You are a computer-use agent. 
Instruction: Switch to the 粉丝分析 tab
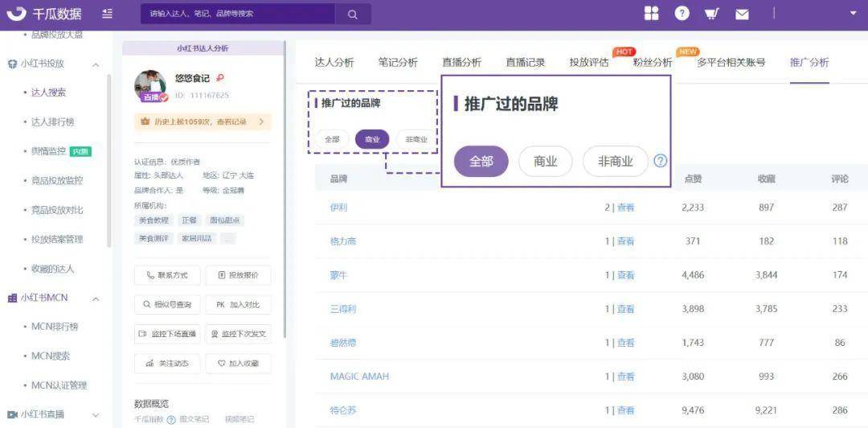pyautogui.click(x=653, y=62)
